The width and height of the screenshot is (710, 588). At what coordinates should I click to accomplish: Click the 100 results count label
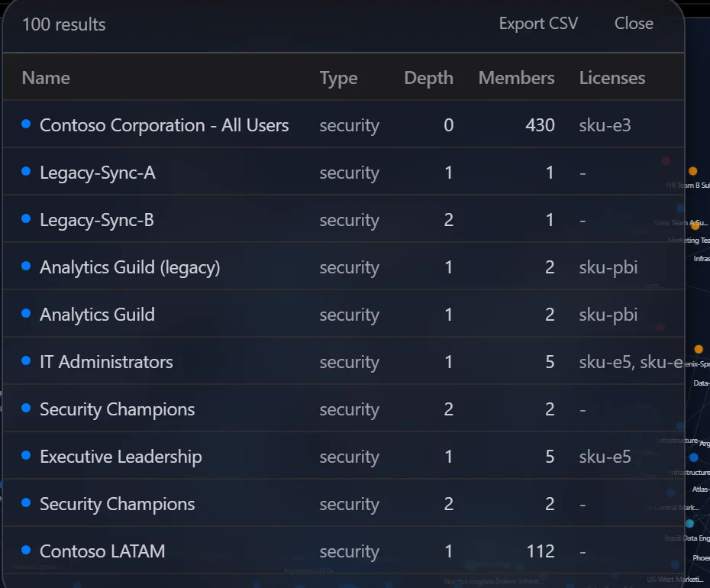(x=64, y=24)
